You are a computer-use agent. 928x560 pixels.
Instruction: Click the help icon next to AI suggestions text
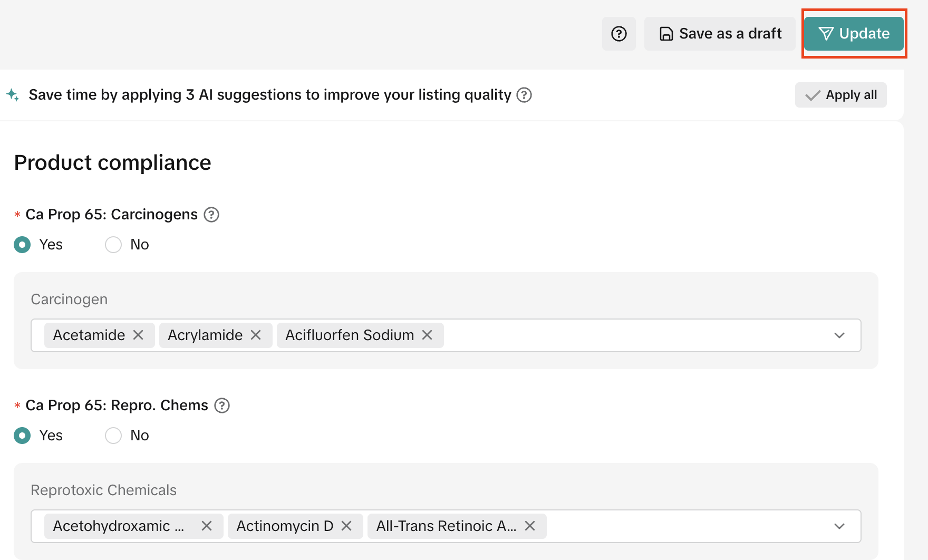[x=524, y=95]
